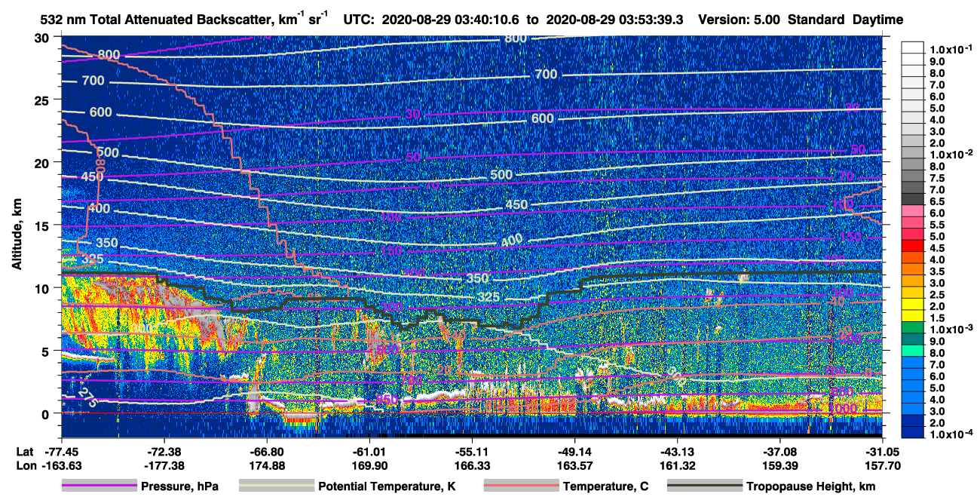
Task: Click the '2.5' colorbar label
Action: point(938,295)
